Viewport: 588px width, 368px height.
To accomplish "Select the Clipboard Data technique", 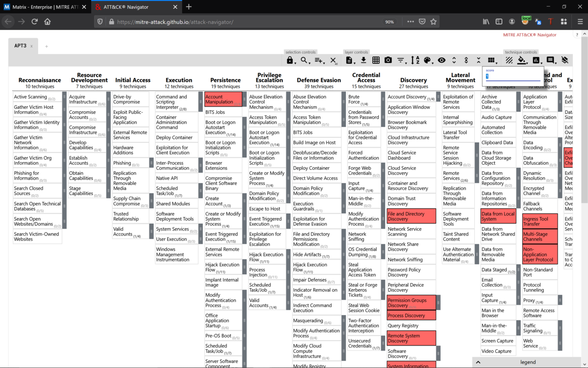I will coord(498,143).
